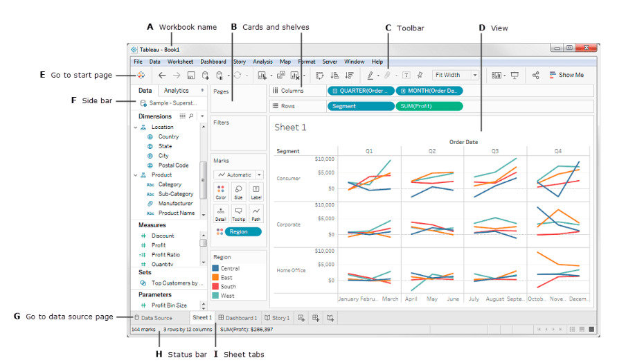
Task: Collapse the Location hierarchy
Action: [x=136, y=127]
